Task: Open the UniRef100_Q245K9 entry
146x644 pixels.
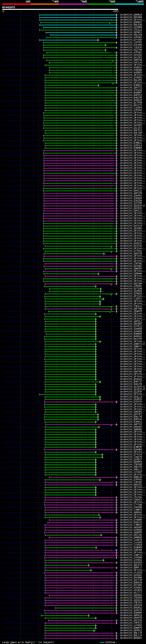Action: tap(131, 291)
